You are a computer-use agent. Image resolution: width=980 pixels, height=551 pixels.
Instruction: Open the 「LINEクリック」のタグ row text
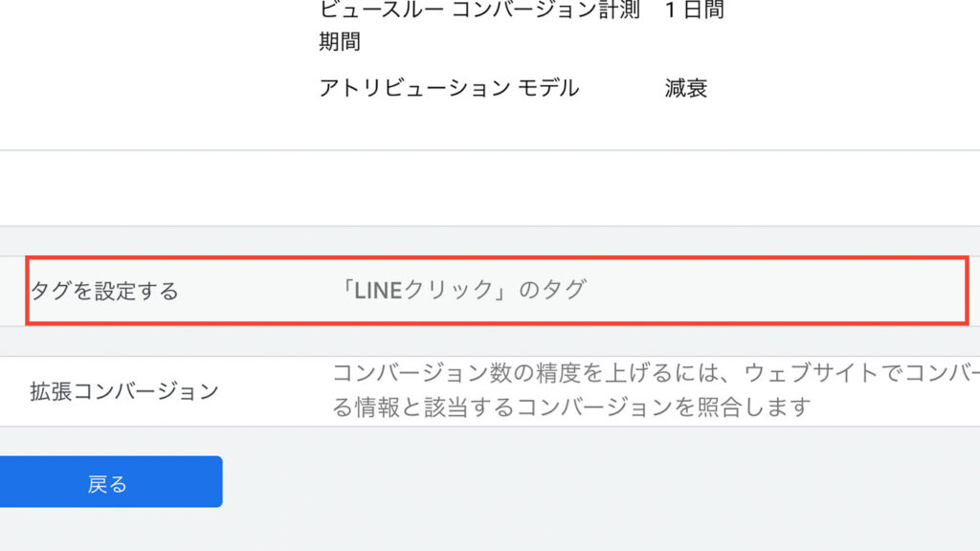tap(461, 290)
